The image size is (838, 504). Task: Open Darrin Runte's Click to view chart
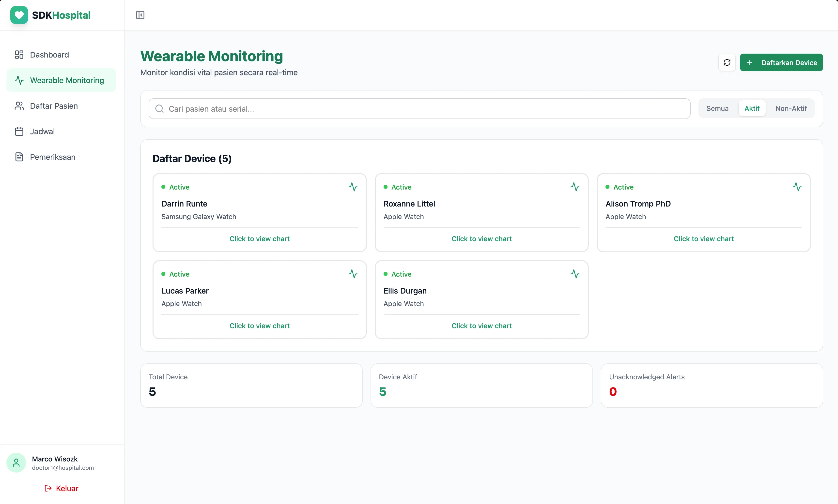pyautogui.click(x=259, y=239)
